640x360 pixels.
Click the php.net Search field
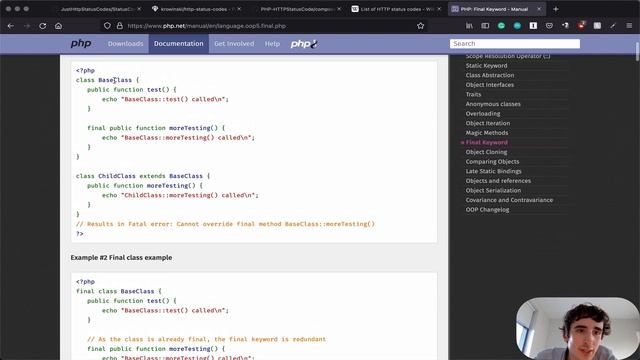515,44
